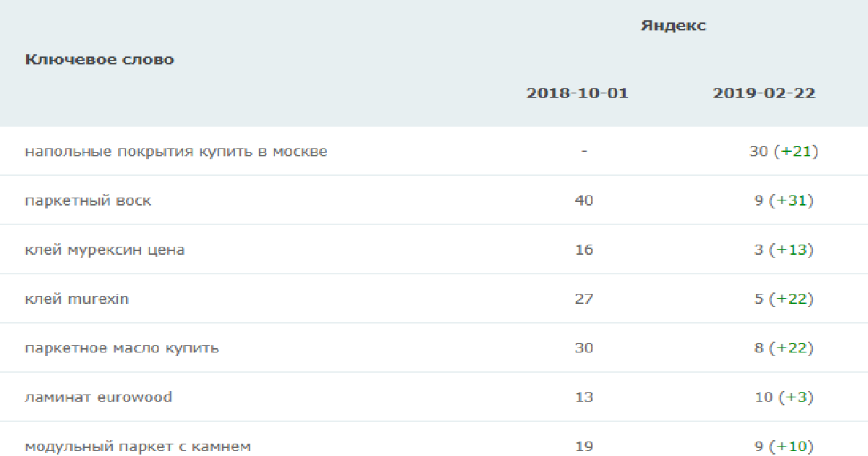868x456 pixels.
Task: Click position value 27 for клей murexin
Action: pos(584,299)
